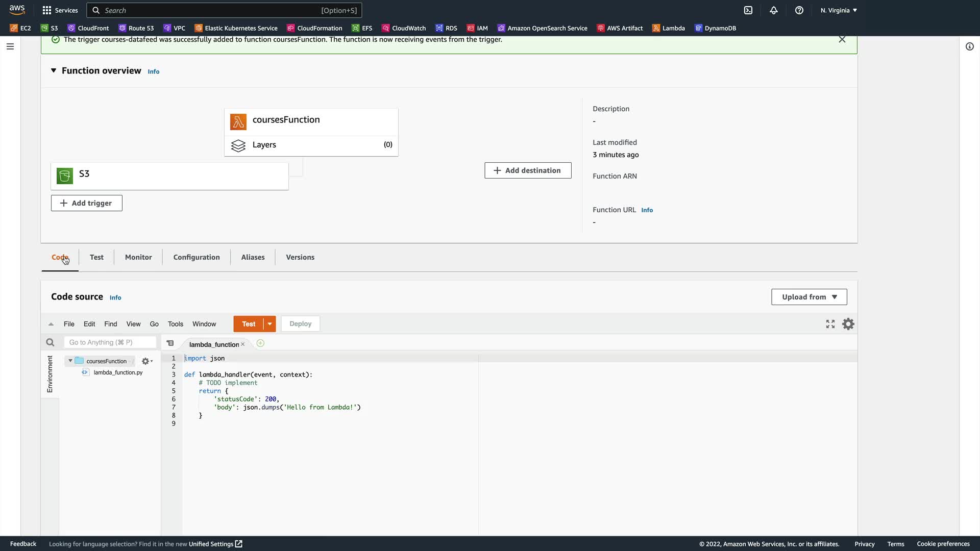Click the search icon in editor sidebar
Image resolution: width=980 pixels, height=551 pixels.
click(x=50, y=342)
